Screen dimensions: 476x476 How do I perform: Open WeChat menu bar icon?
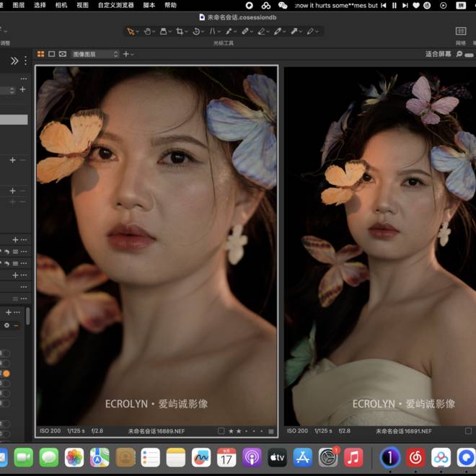pos(283,5)
